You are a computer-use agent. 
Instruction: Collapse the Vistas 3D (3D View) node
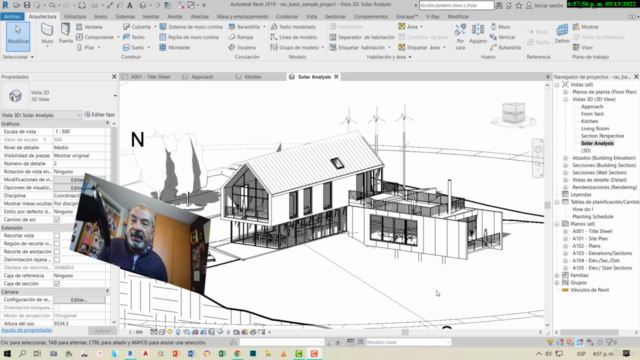(x=565, y=99)
